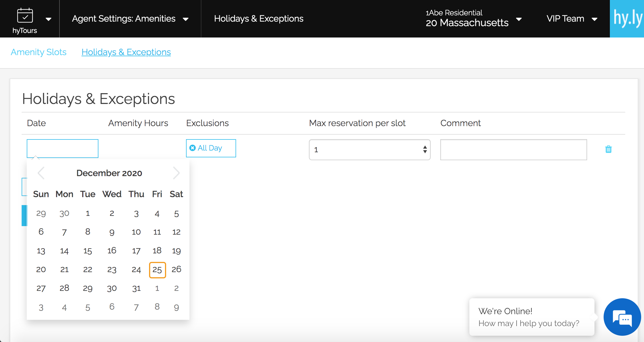The width and height of the screenshot is (644, 342).
Task: Open Holidays & Exceptions tab link
Action: 126,52
